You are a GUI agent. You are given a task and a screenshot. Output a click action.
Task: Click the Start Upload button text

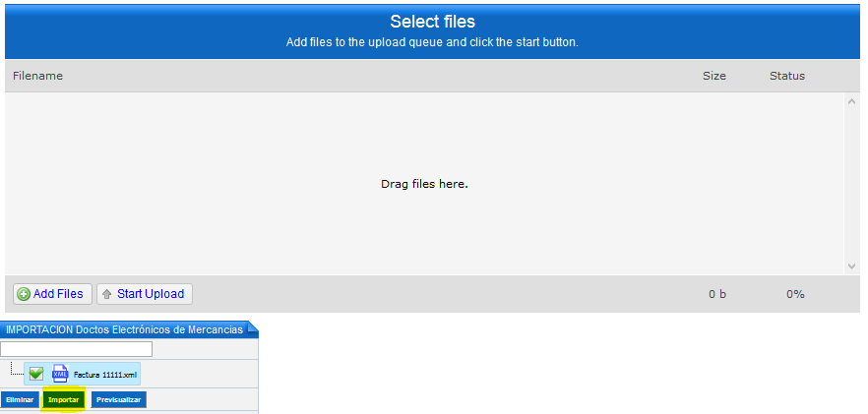click(x=151, y=294)
